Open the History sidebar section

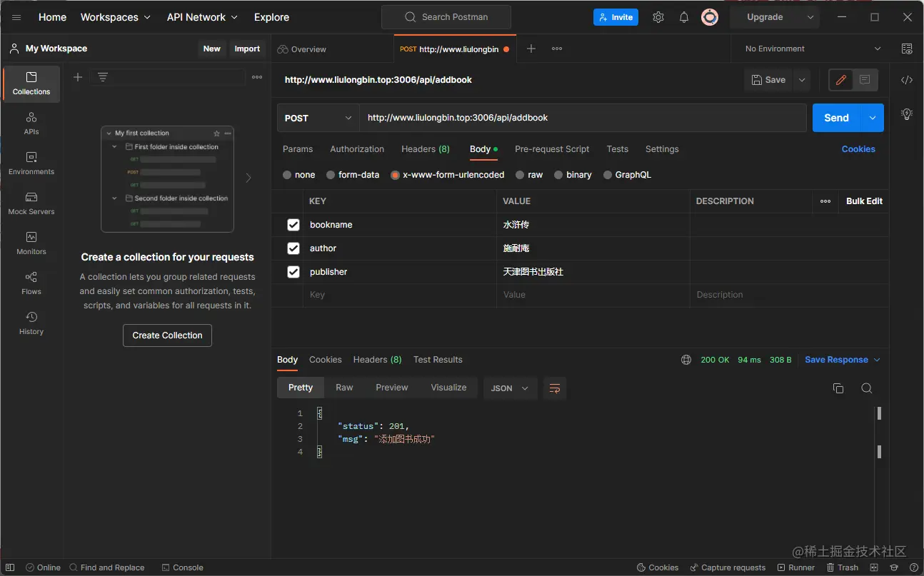pos(31,323)
